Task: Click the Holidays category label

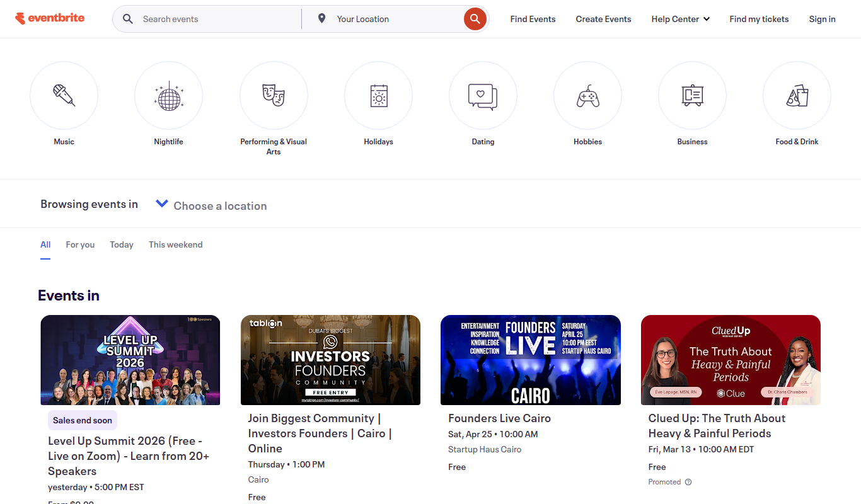Action: click(378, 142)
